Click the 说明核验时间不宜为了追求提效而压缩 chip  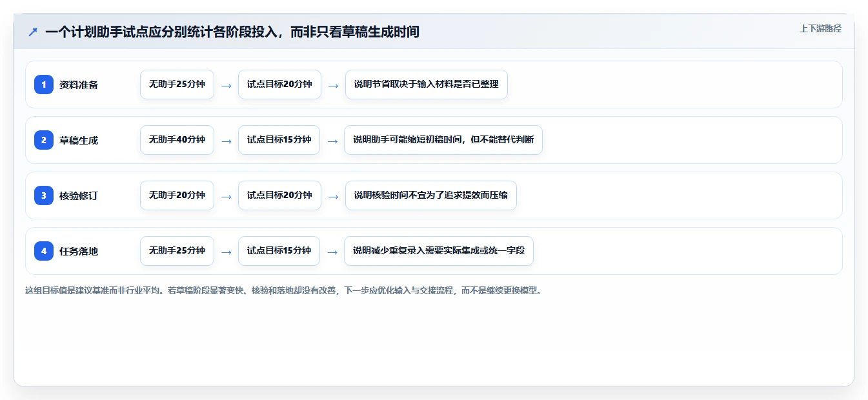pos(431,195)
